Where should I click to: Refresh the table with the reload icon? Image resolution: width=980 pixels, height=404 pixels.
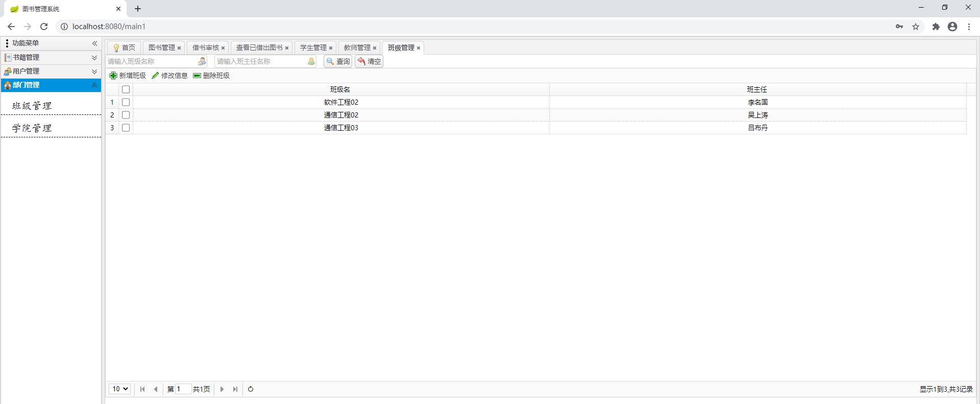pyautogui.click(x=251, y=389)
